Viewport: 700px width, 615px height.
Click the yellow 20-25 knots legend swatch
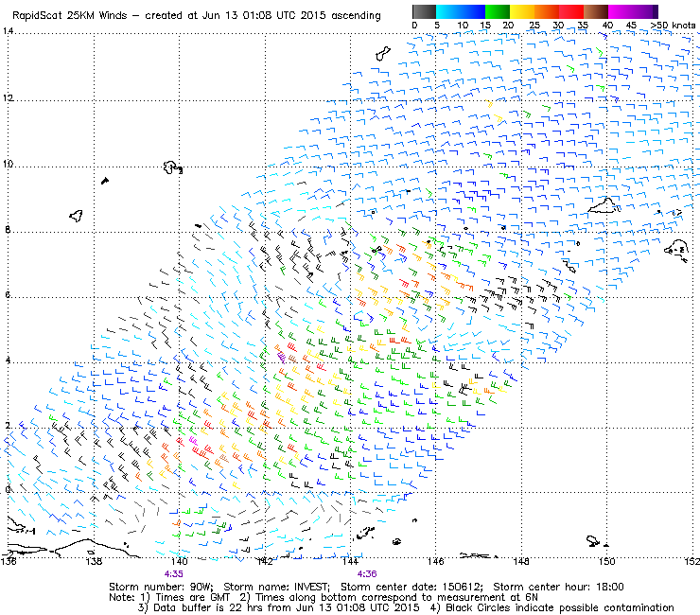click(522, 11)
